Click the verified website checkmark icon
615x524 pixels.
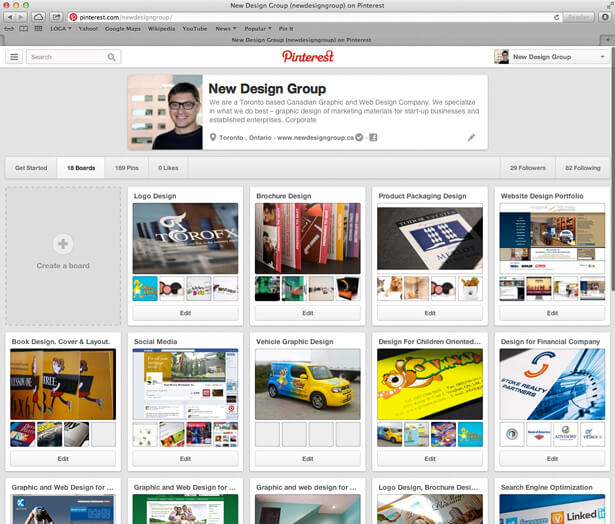(x=359, y=137)
